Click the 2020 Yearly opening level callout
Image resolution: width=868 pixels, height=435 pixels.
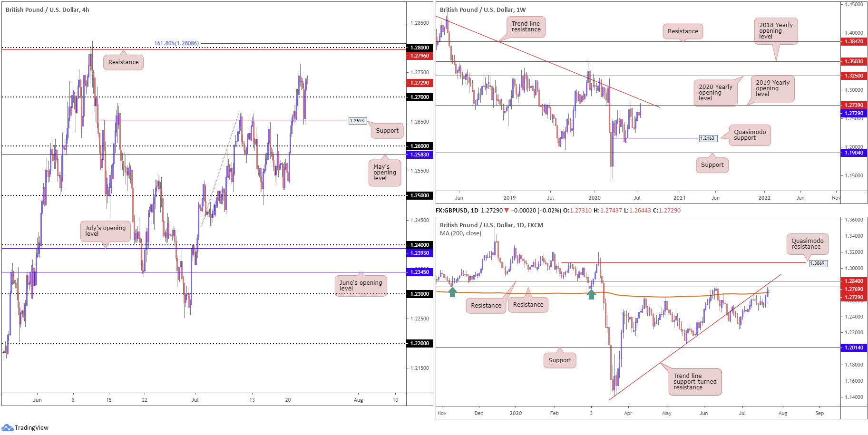pyautogui.click(x=715, y=93)
